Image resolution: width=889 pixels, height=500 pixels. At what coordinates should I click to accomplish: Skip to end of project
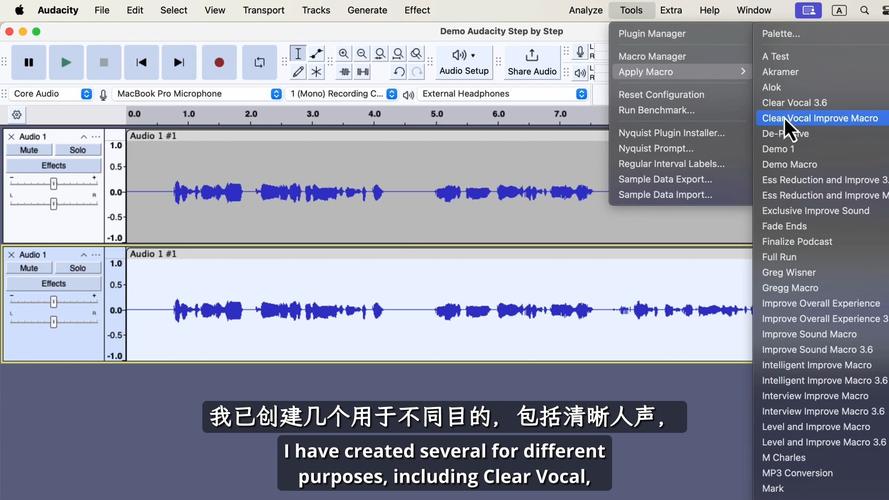coord(179,62)
